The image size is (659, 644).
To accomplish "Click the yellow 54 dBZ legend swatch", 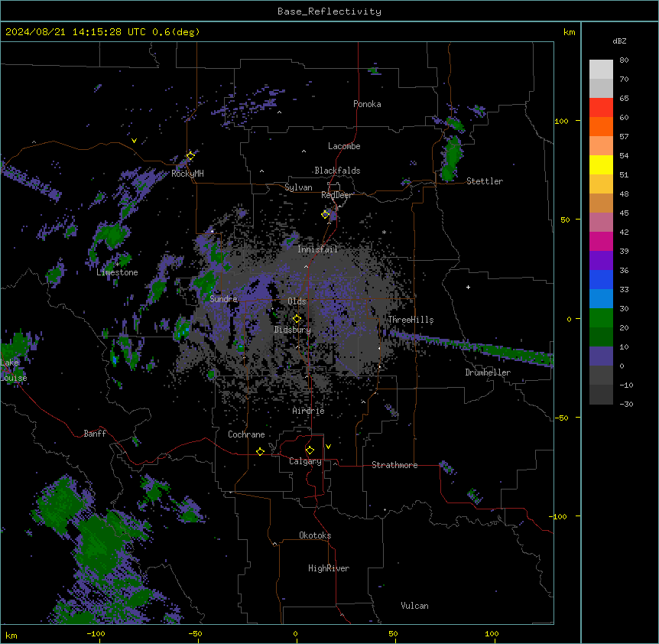I will coord(601,164).
